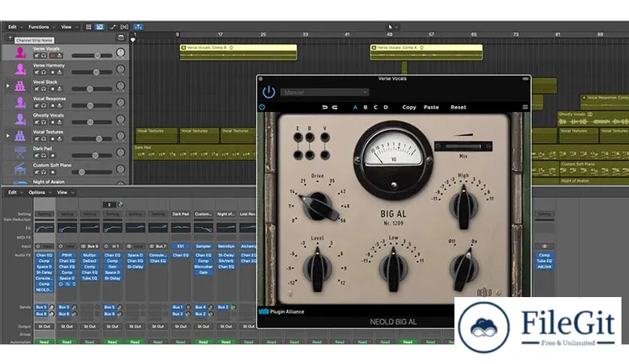Expand the Vocal Textures track group
This screenshot has height=364, width=629.
(8, 135)
